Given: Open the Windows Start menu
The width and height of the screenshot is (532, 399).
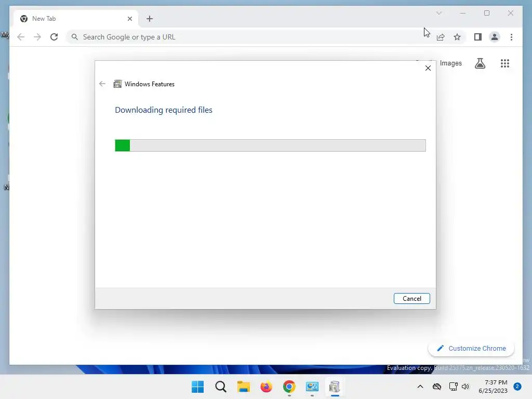Looking at the screenshot, I should point(198,387).
